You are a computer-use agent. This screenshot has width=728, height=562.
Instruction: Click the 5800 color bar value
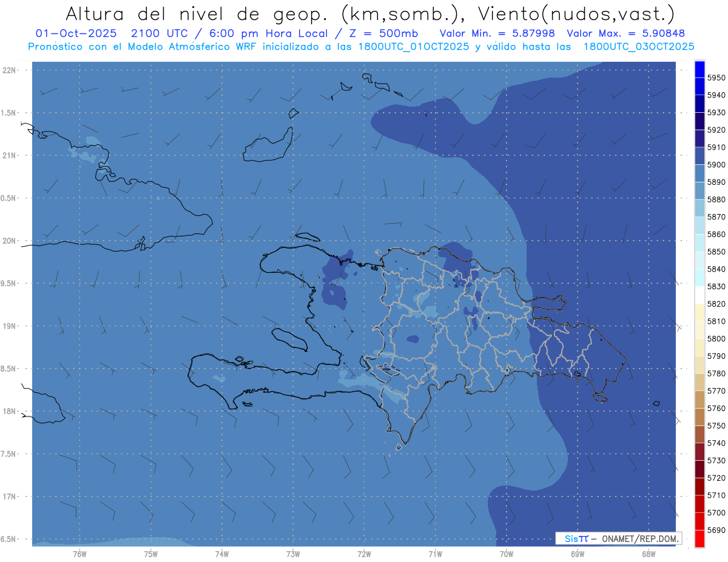coord(716,338)
